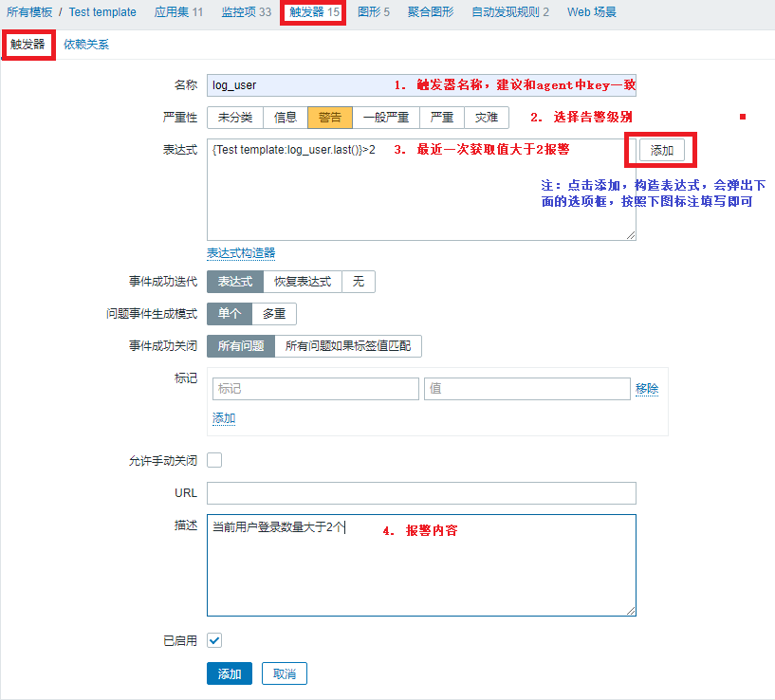
Task: Click the URL input field
Action: click(x=421, y=493)
